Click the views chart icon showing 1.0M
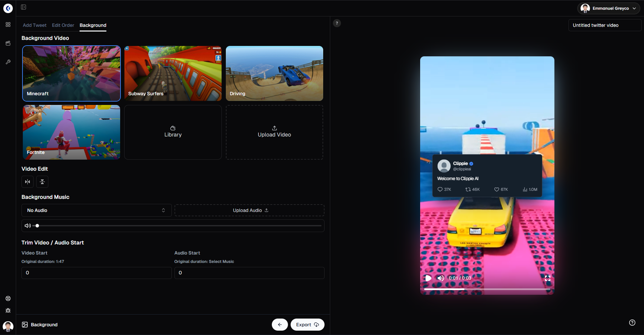This screenshot has height=335, width=644. click(x=525, y=189)
